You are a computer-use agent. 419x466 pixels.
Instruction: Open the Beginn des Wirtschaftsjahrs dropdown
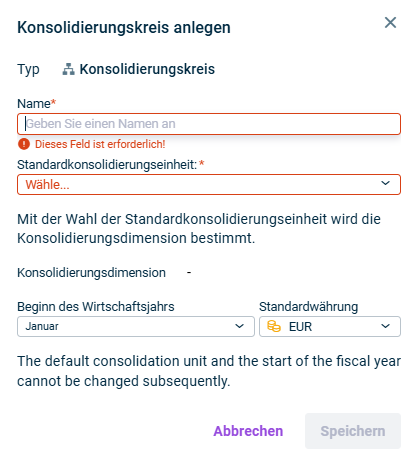(x=136, y=326)
